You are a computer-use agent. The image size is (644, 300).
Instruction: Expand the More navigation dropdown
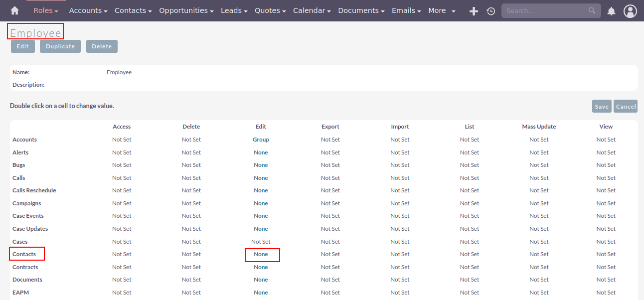pyautogui.click(x=442, y=10)
